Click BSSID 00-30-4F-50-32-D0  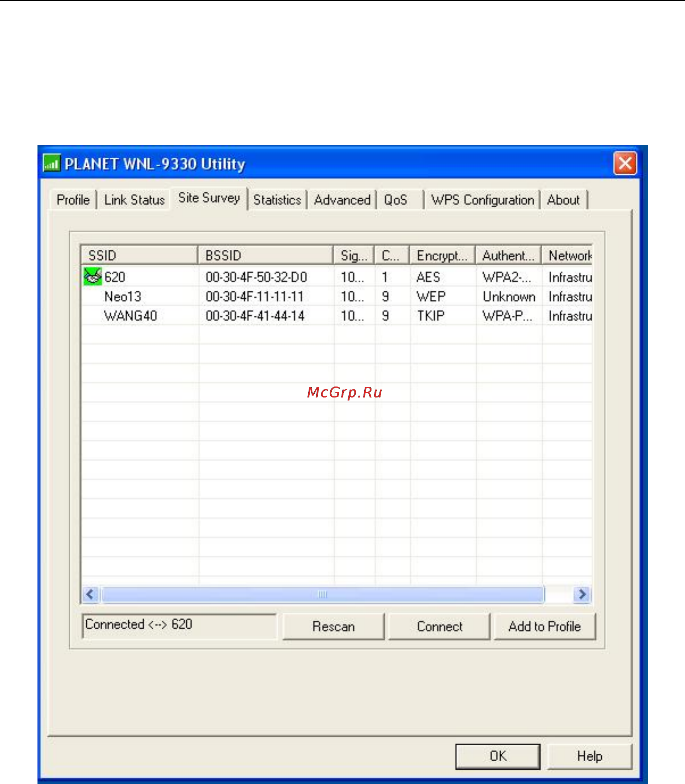(256, 277)
